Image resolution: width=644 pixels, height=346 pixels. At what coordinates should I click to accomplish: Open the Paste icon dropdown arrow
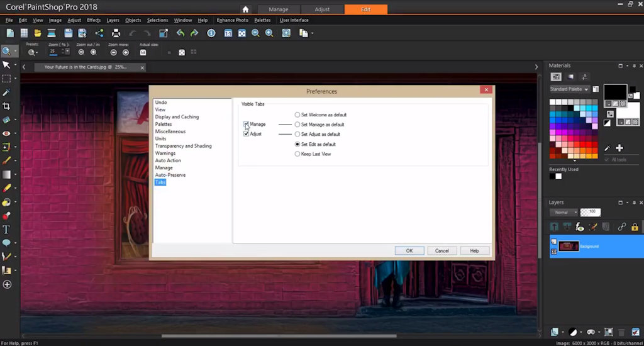(313, 33)
